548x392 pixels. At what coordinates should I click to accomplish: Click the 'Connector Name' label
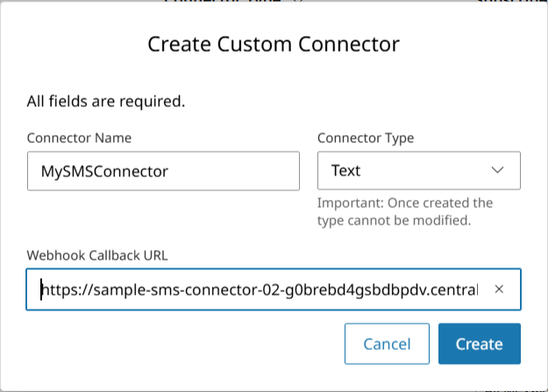pyautogui.click(x=79, y=139)
